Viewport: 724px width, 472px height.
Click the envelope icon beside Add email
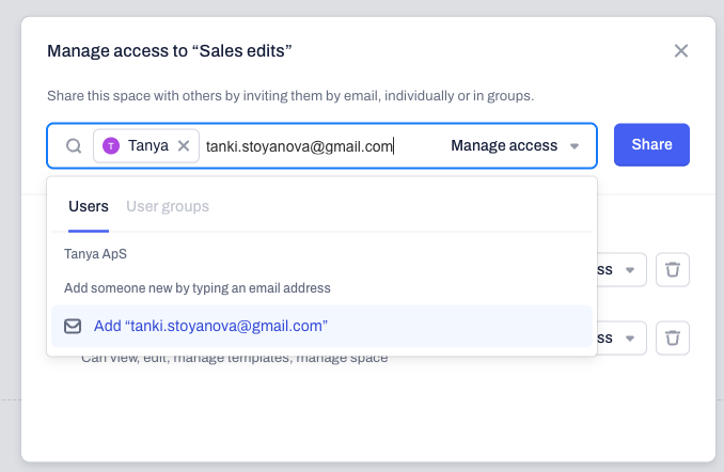coord(72,326)
